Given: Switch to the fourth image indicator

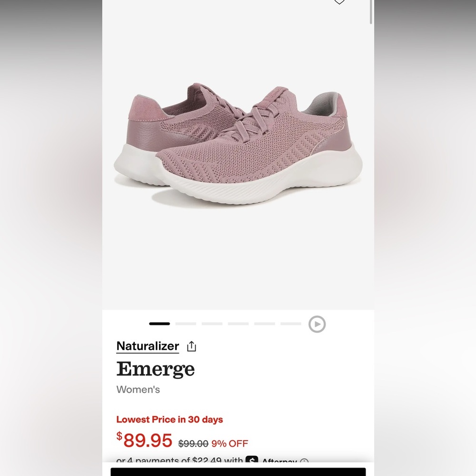Looking at the screenshot, I should (238, 324).
